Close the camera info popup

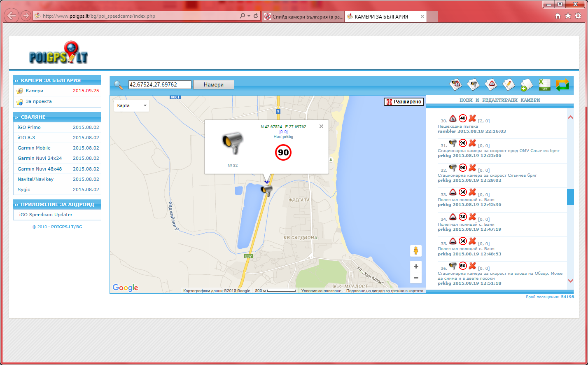click(321, 126)
